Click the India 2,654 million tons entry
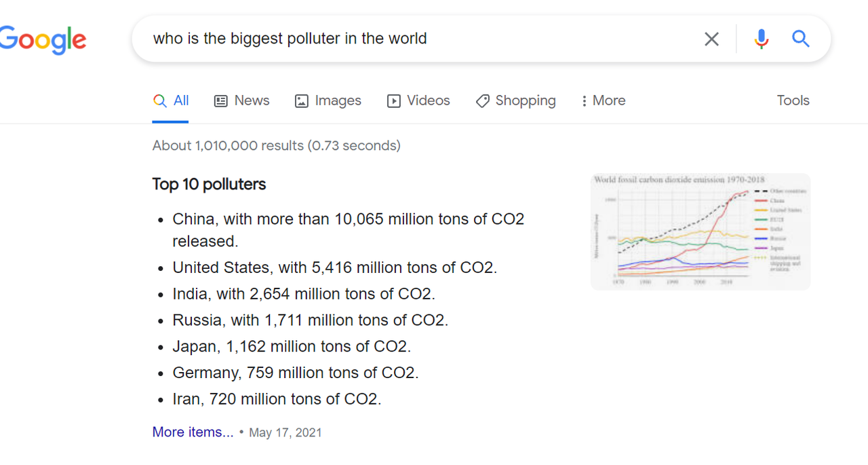The image size is (868, 465). (304, 294)
